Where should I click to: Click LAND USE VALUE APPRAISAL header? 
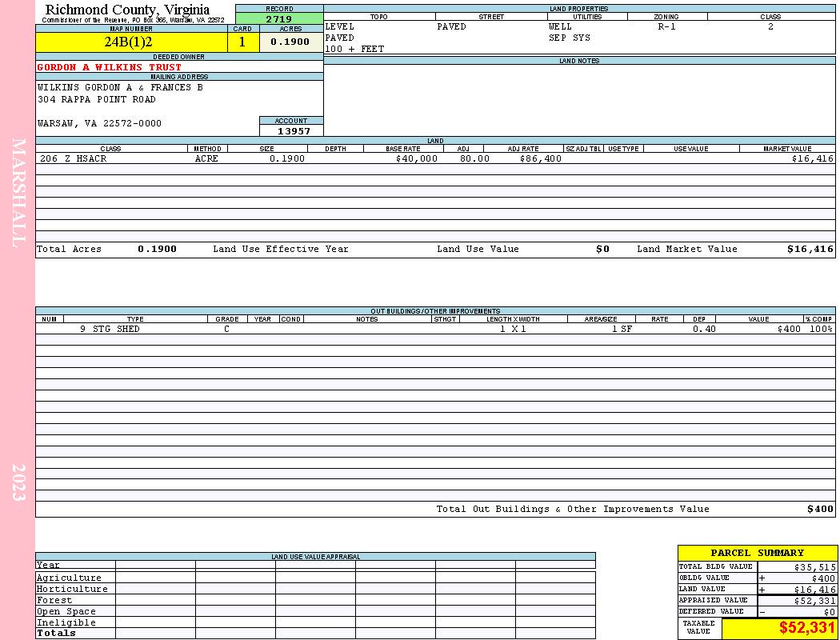tap(315, 557)
